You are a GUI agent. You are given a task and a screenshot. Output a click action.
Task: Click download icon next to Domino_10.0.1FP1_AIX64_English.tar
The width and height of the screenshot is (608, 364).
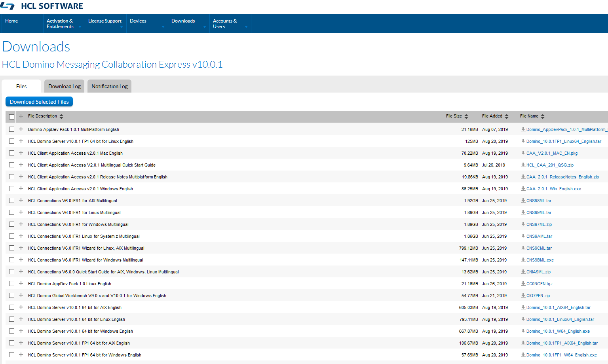[x=523, y=343]
